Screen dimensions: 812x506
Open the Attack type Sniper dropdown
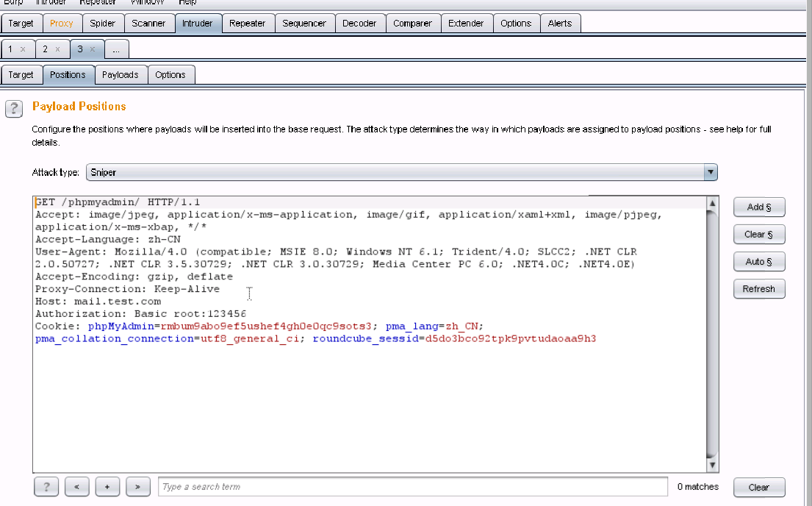401,172
